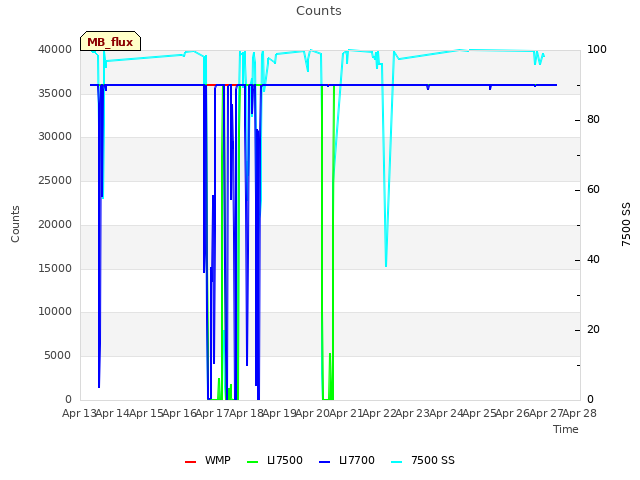Click the green LI7500 legend color marker
The width and height of the screenshot is (640, 480).
tap(253, 462)
